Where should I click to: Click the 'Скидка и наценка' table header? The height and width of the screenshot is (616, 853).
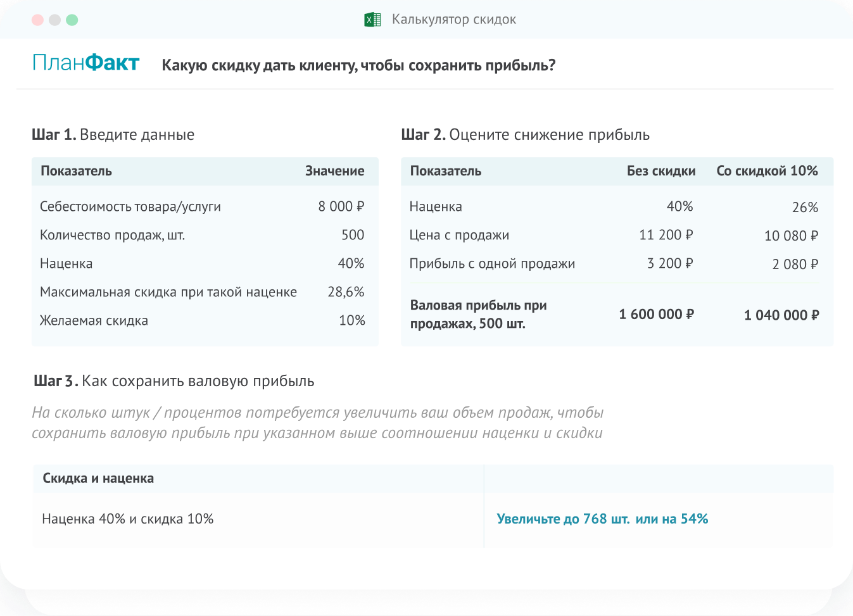[x=98, y=479]
